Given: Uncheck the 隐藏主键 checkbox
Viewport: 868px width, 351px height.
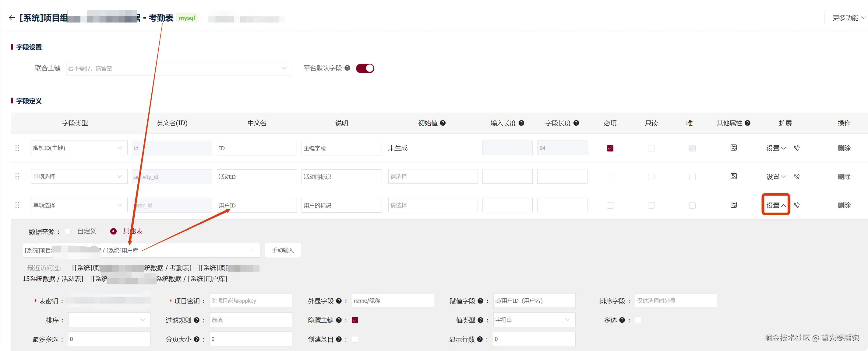Looking at the screenshot, I should coord(355,320).
